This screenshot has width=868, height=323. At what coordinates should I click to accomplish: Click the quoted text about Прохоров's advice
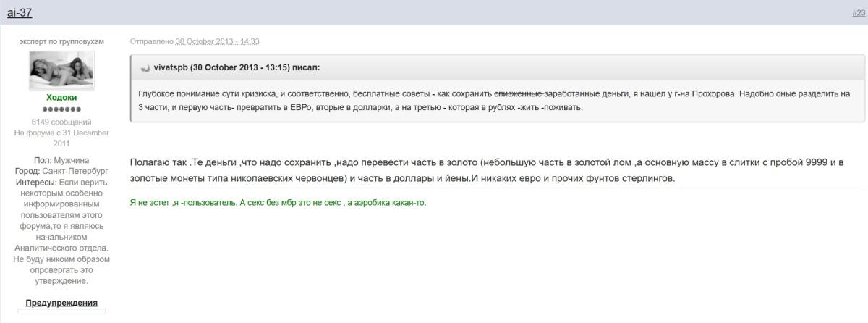pyautogui.click(x=492, y=101)
